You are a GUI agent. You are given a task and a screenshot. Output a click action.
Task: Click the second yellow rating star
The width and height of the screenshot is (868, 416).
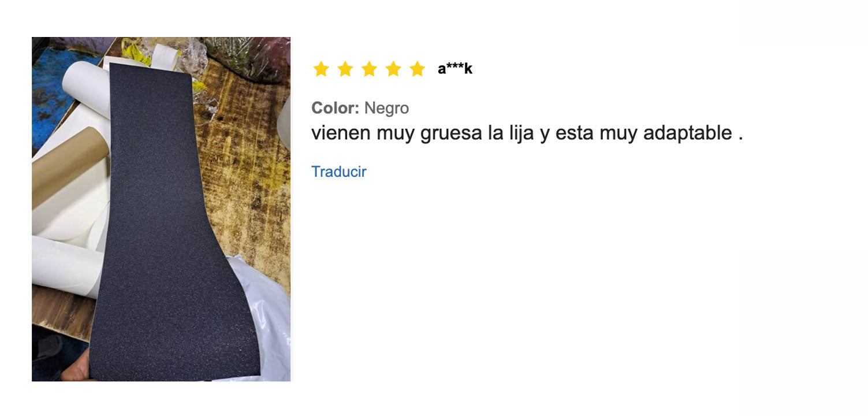tap(345, 69)
